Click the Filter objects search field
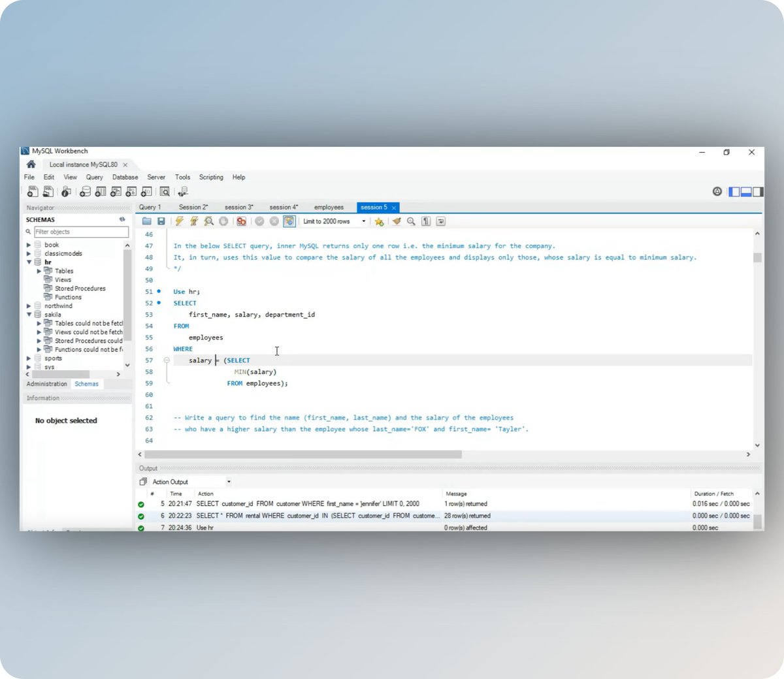Screen dimensions: 784x679 81,232
